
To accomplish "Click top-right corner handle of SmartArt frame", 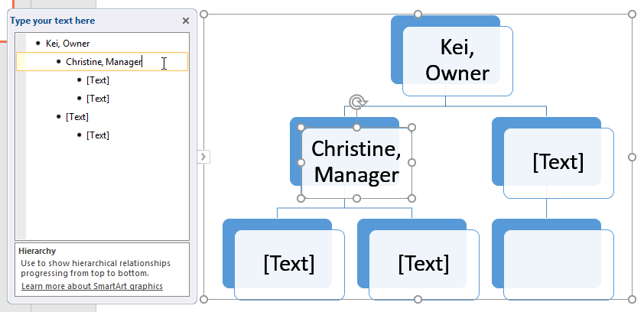I will coord(632,15).
